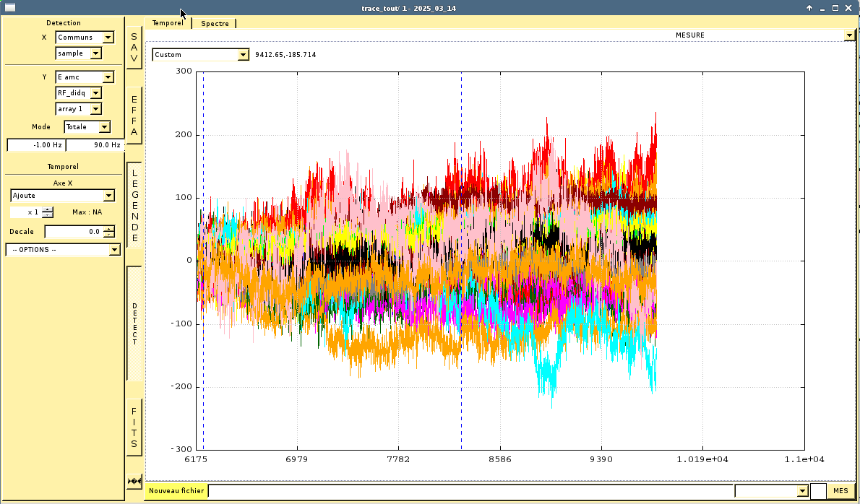
Task: Switch to the Spectre tab
Action: [x=215, y=23]
